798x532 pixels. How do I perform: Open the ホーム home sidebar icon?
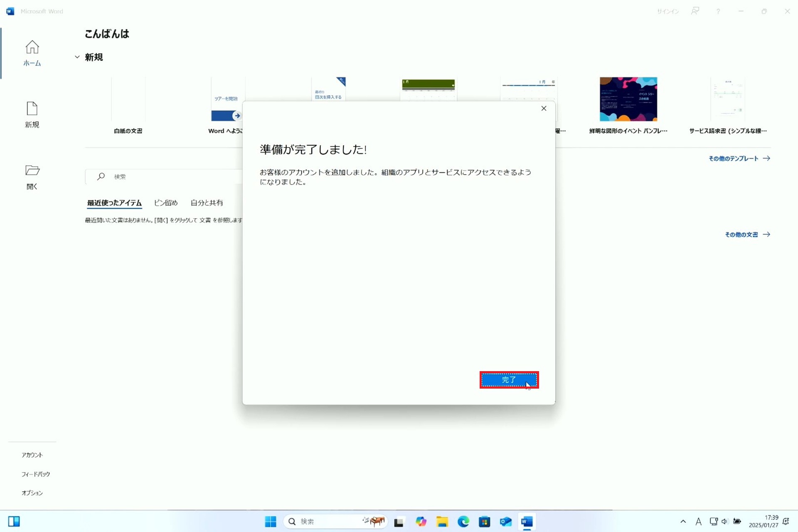click(32, 53)
